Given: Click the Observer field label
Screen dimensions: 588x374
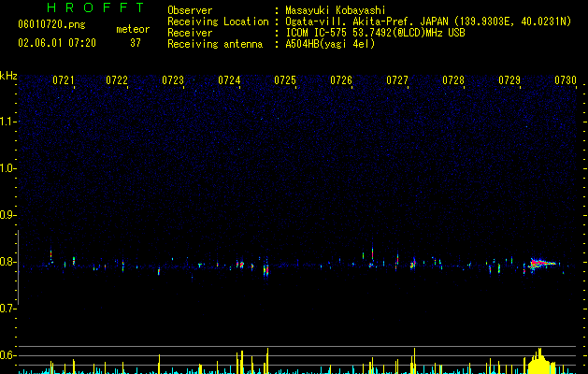Looking at the screenshot, I should click(x=190, y=10).
